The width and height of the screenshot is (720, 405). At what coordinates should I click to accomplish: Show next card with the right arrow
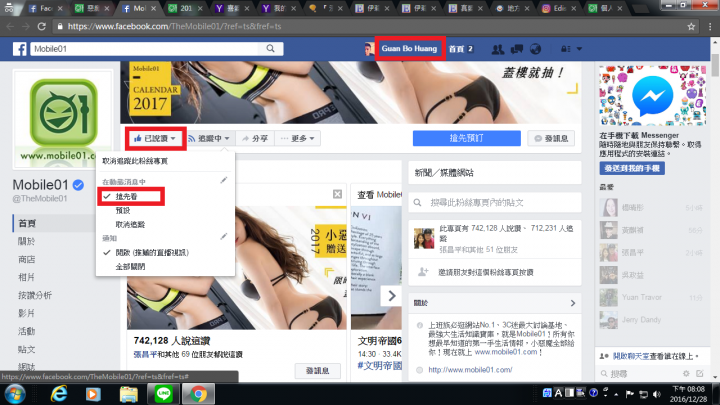point(391,296)
